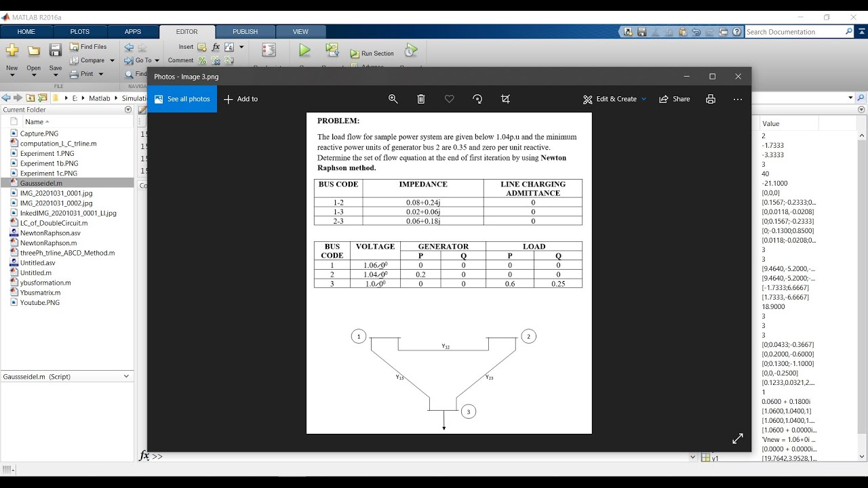Click the Photos favorite heart icon
The width and height of the screenshot is (868, 488).
click(x=450, y=99)
